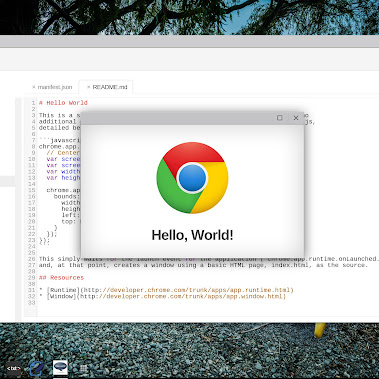
Task: Place cursor on line 27 text 'and, at that point'
Action: click(x=74, y=265)
